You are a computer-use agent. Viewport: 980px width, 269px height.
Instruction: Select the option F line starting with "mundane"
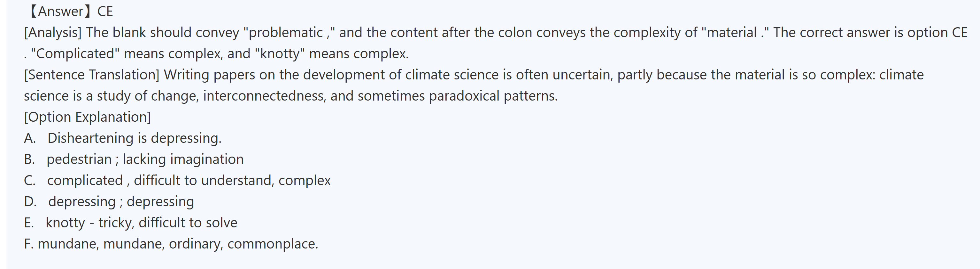click(68, 244)
